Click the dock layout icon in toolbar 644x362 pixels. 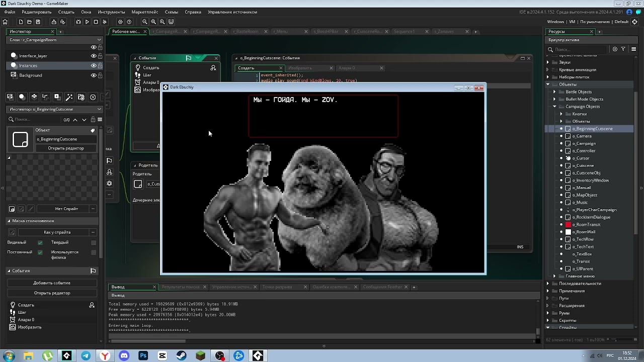tap(171, 22)
